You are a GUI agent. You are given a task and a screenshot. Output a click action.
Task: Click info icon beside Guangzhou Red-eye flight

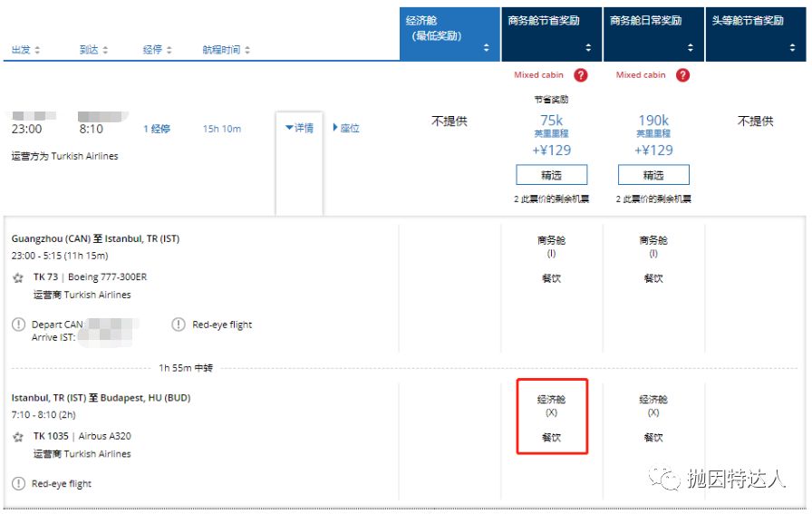(x=179, y=325)
